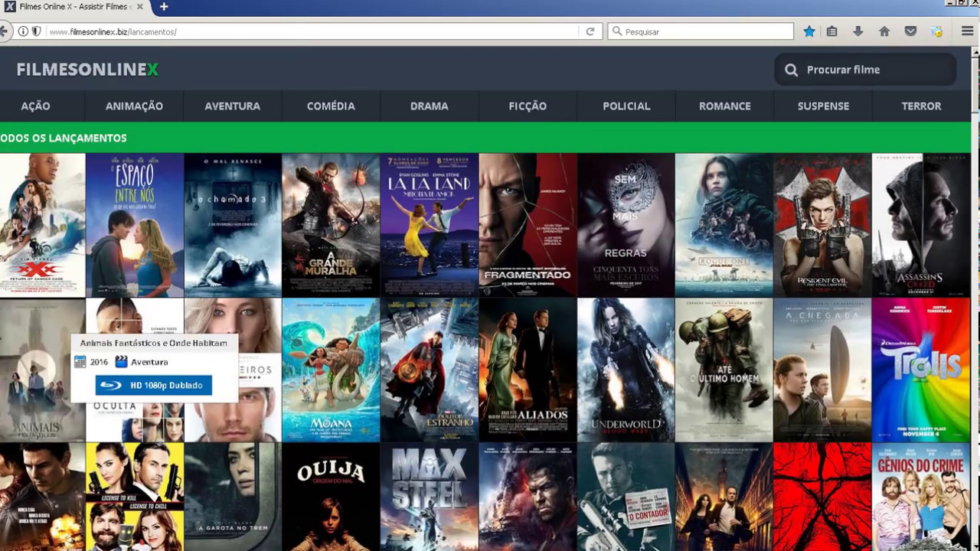Open the Gênios do Crime poster

pyautogui.click(x=921, y=497)
